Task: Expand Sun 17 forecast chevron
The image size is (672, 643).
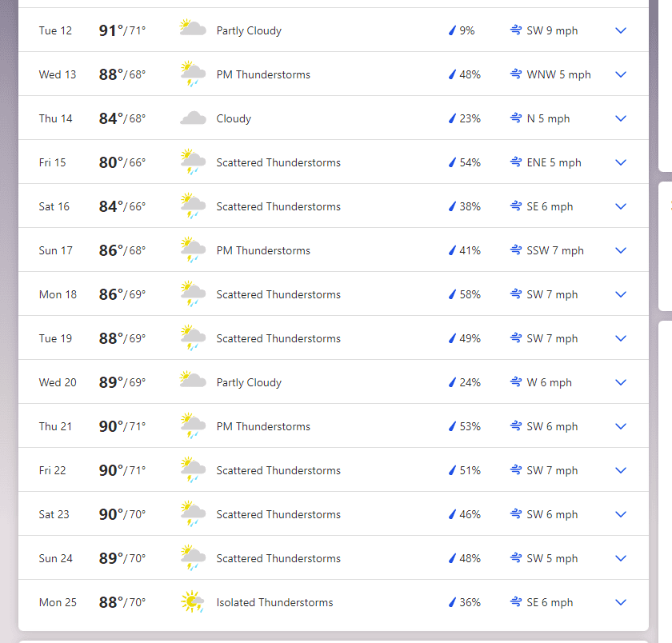Action: tap(621, 250)
